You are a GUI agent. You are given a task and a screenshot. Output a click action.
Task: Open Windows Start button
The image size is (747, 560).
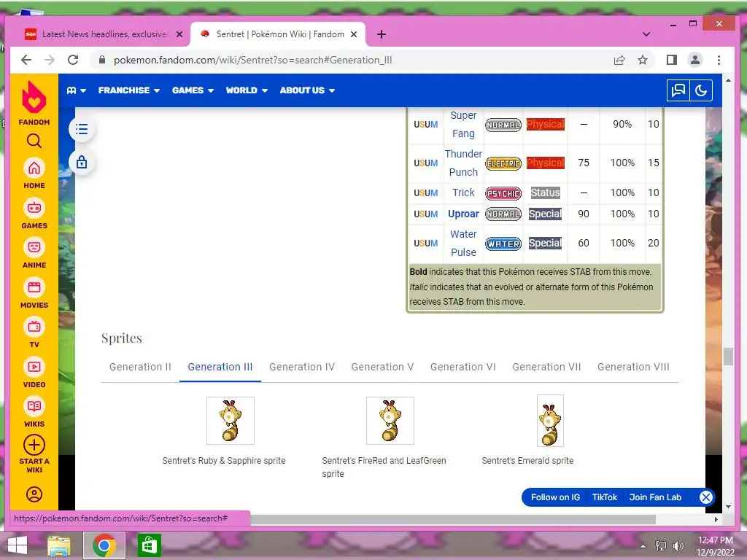[x=18, y=545]
